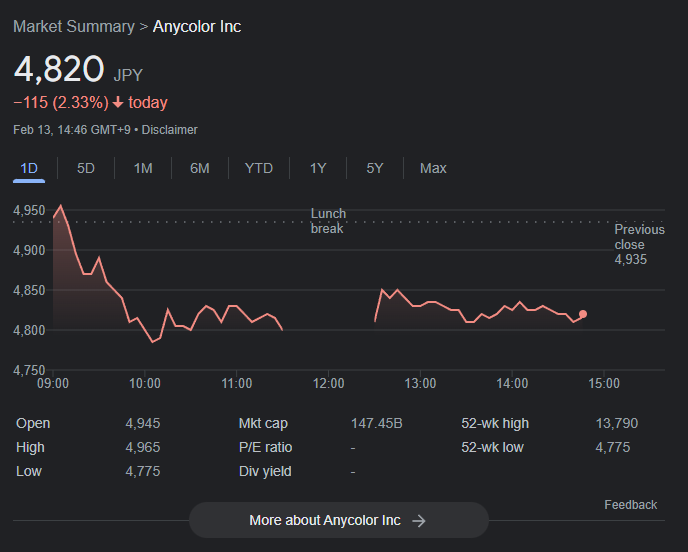Click the Open label in stats table
Viewport: 688px width, 552px height.
(x=33, y=423)
